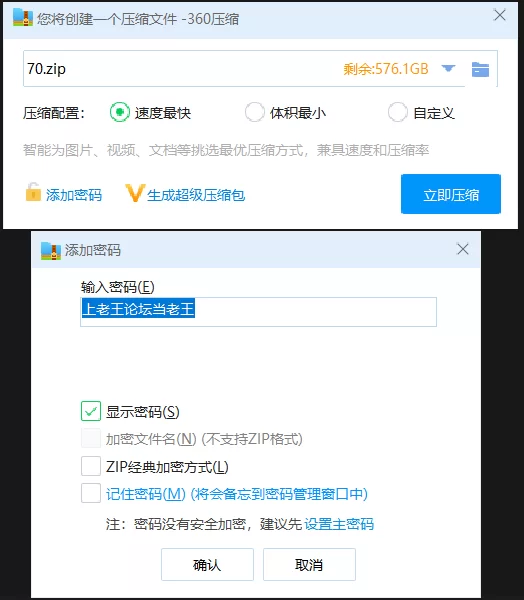Close the 添加密码 dialog with X

463,249
